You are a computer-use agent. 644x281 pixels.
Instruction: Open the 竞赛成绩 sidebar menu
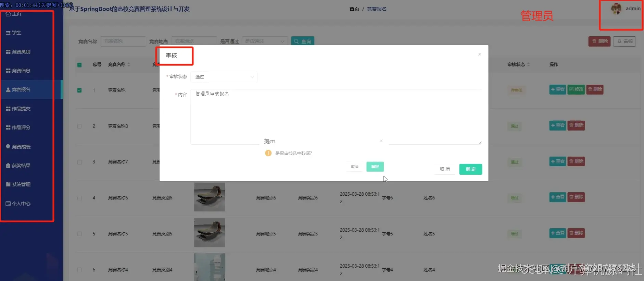point(18,147)
